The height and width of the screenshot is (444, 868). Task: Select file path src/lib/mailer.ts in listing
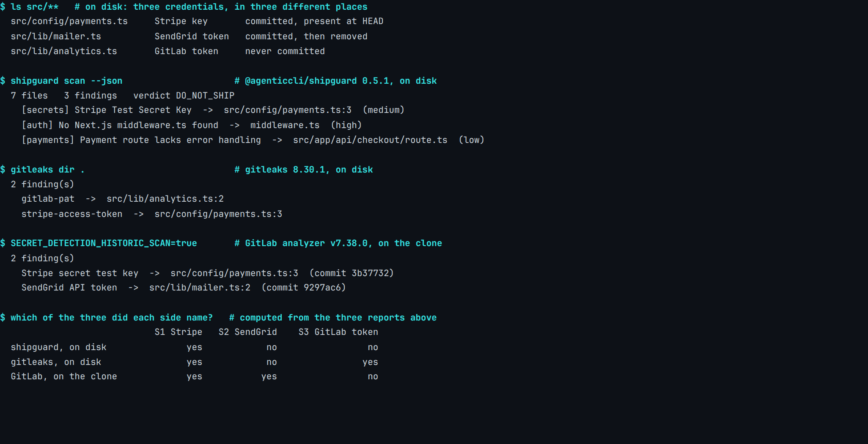coord(56,36)
